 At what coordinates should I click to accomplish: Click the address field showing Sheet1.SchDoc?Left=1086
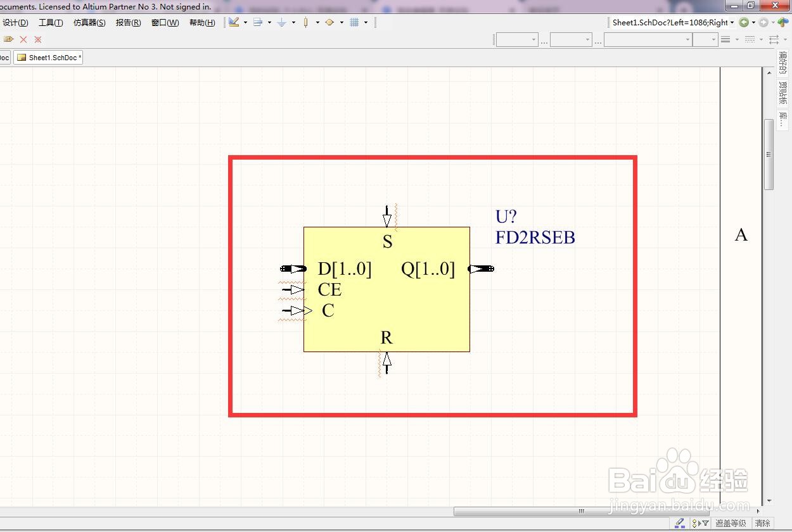pyautogui.click(x=670, y=22)
